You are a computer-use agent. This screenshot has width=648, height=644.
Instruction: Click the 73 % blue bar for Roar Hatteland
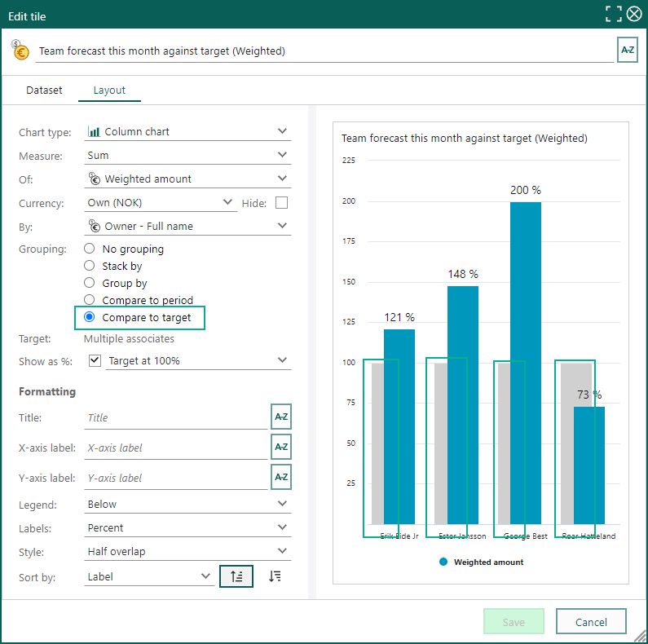pos(588,465)
